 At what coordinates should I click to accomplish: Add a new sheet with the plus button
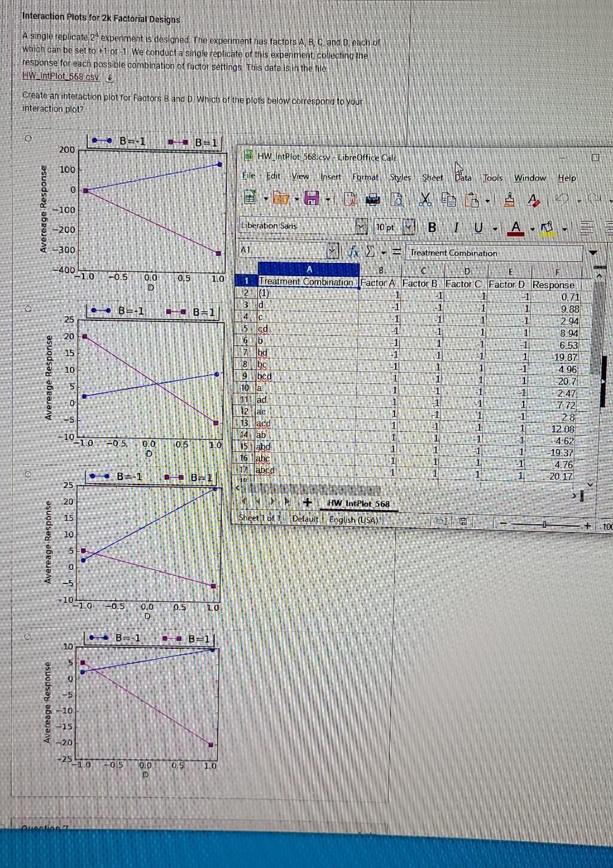click(x=308, y=502)
